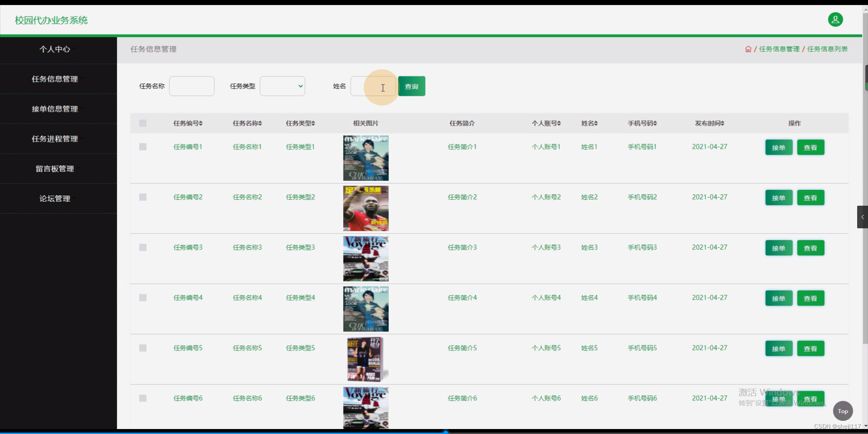The height and width of the screenshot is (434, 868).
Task: Check the row for 任务编号4
Action: tap(143, 297)
